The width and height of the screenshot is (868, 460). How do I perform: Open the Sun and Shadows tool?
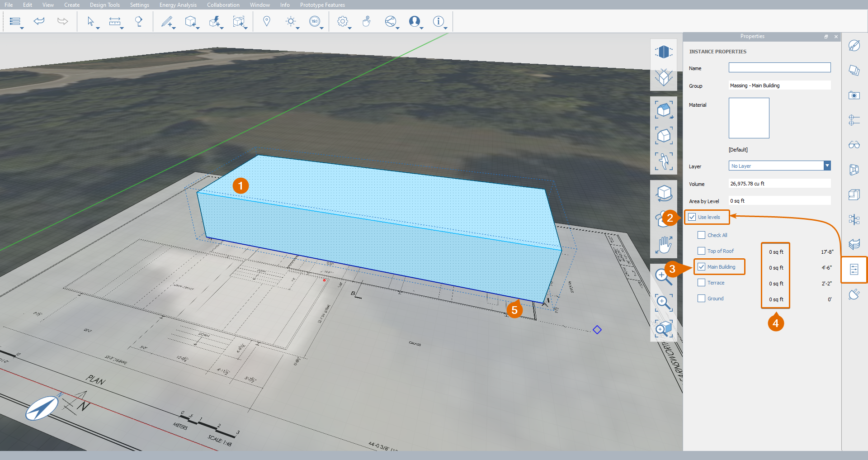click(291, 21)
